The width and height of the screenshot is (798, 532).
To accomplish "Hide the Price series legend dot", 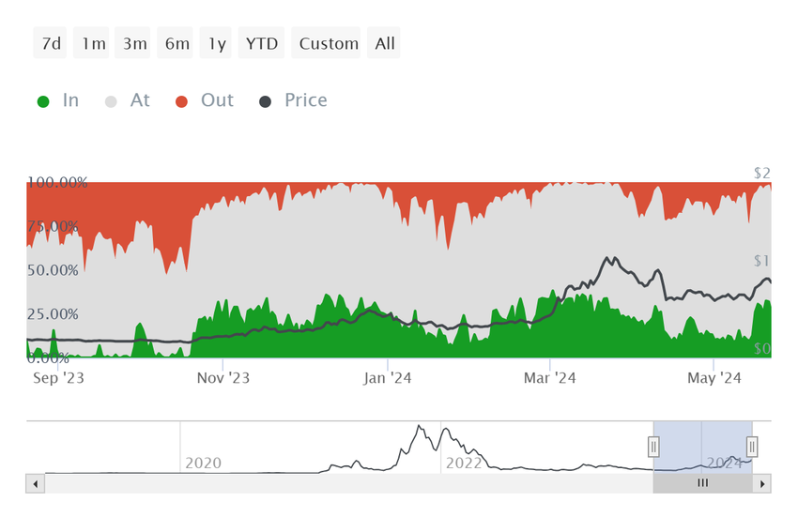I will pos(265,101).
